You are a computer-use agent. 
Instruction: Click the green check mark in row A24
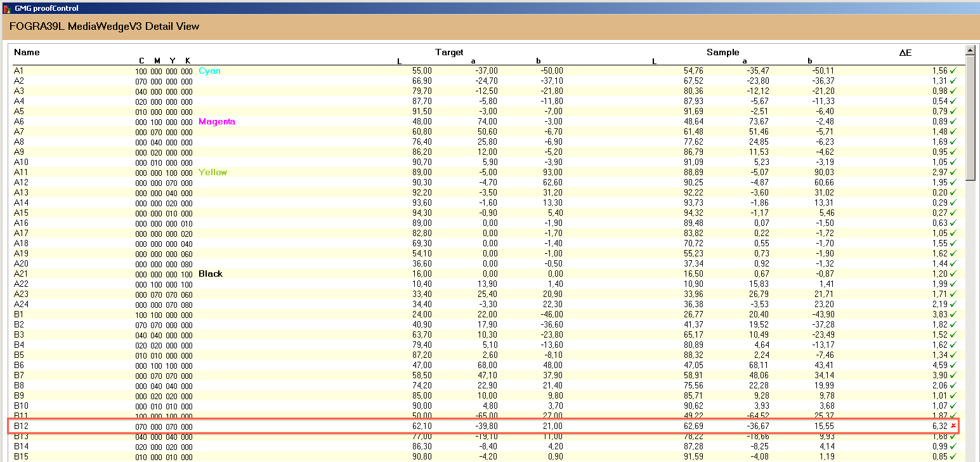click(953, 304)
